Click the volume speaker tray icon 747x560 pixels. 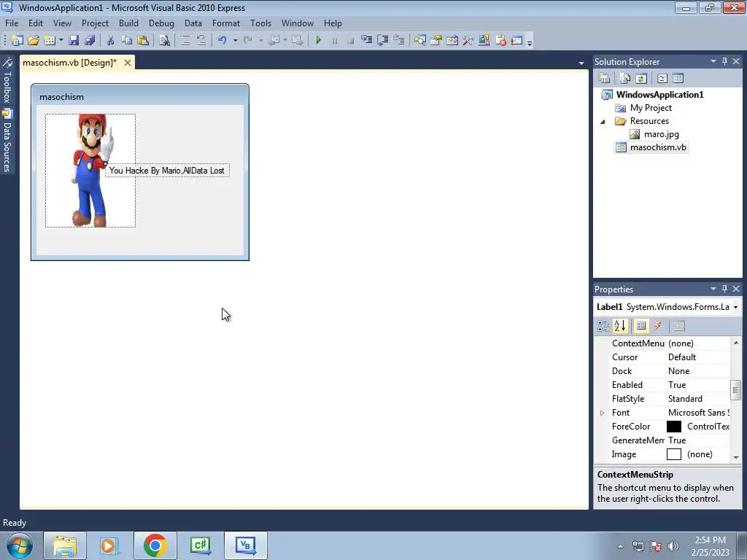673,546
